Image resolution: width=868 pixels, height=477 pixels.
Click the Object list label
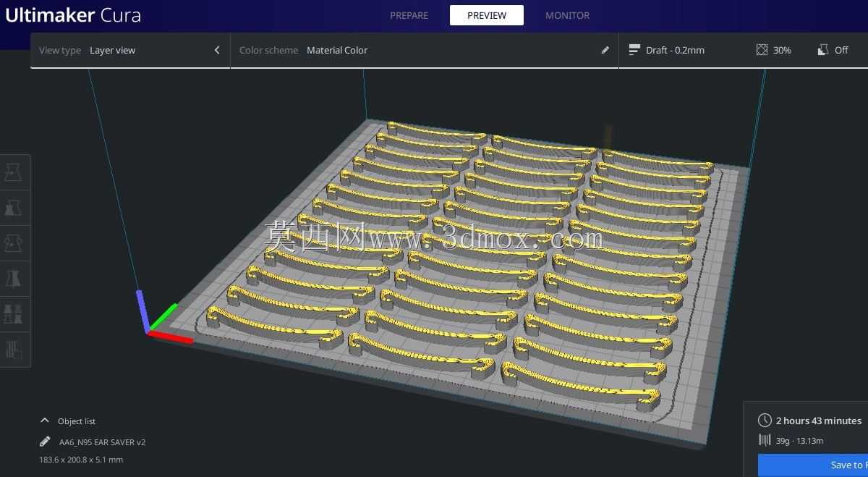pyautogui.click(x=77, y=421)
